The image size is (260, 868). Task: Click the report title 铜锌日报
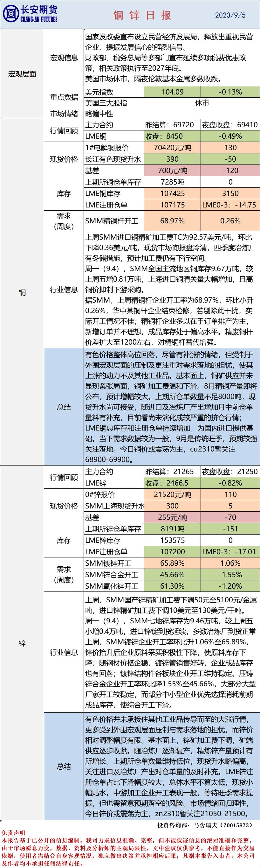tap(142, 15)
